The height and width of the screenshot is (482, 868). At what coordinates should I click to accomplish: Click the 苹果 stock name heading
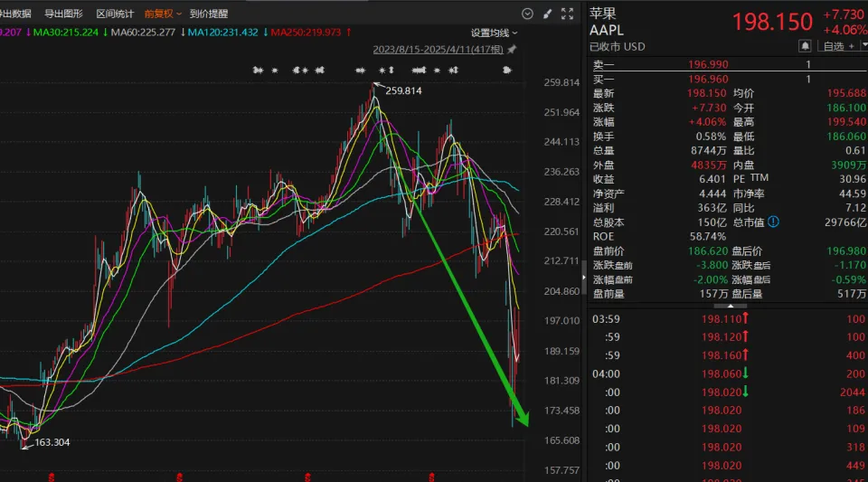[603, 14]
